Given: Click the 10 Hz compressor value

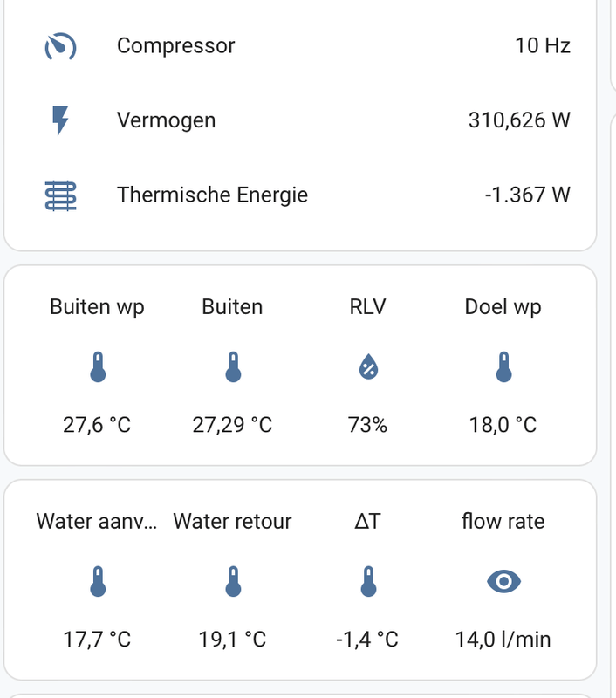Looking at the screenshot, I should pos(542,45).
